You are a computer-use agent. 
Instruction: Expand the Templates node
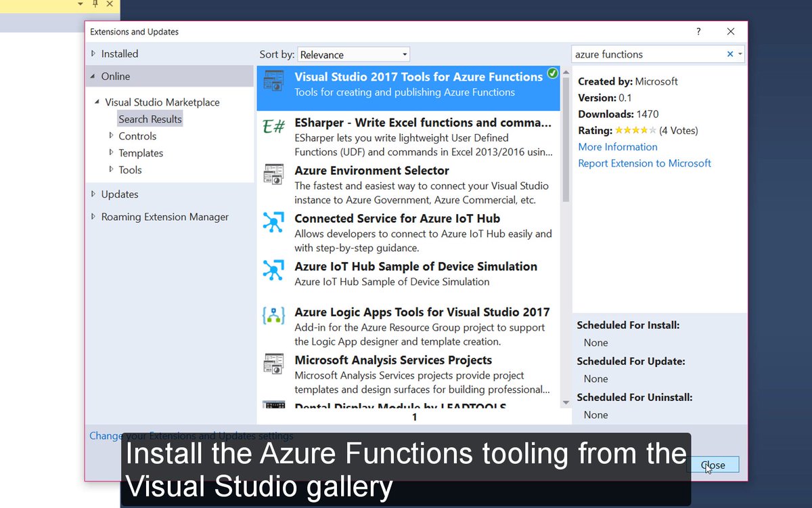pyautogui.click(x=112, y=152)
